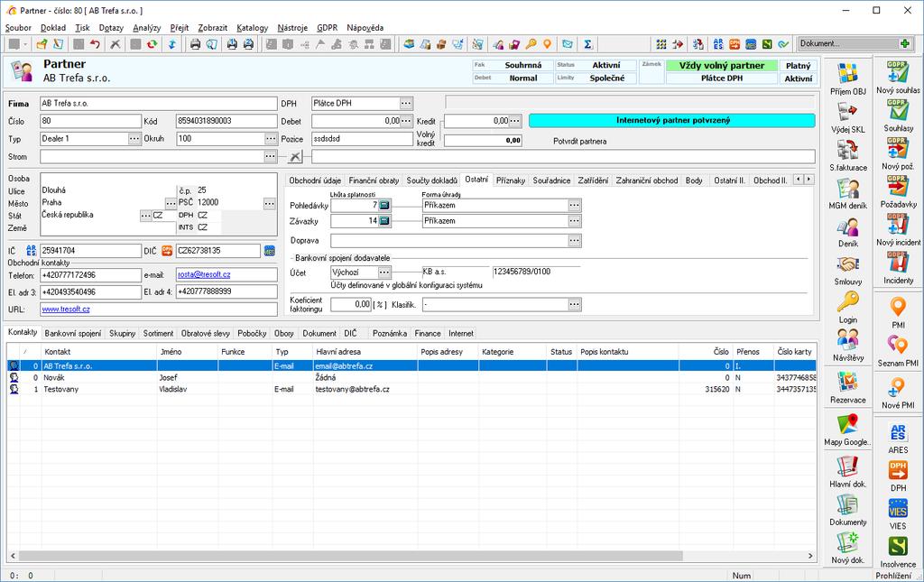Click the Nový pož. GDPR icon

pyautogui.click(x=898, y=153)
